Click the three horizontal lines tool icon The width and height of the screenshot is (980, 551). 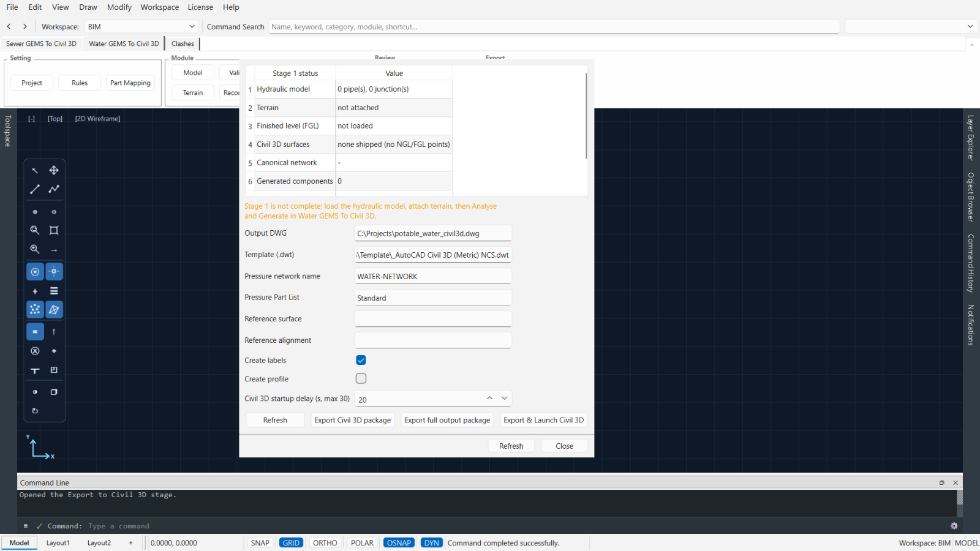click(54, 291)
